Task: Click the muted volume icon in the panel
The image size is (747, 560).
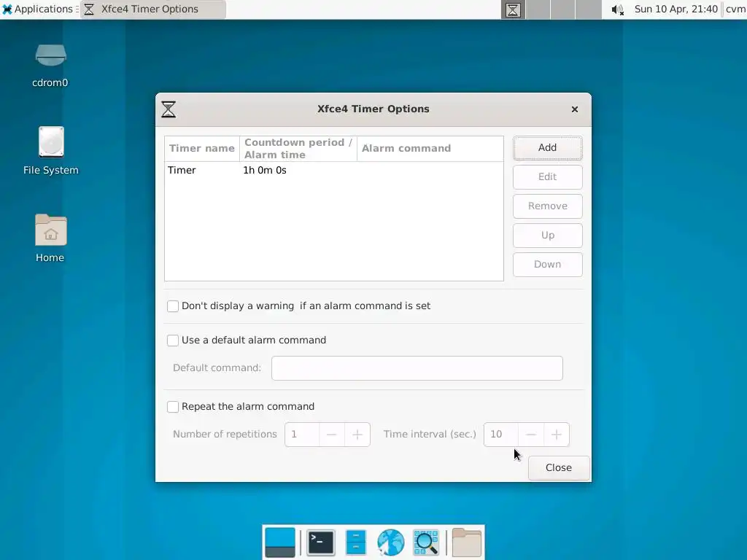Action: [617, 9]
